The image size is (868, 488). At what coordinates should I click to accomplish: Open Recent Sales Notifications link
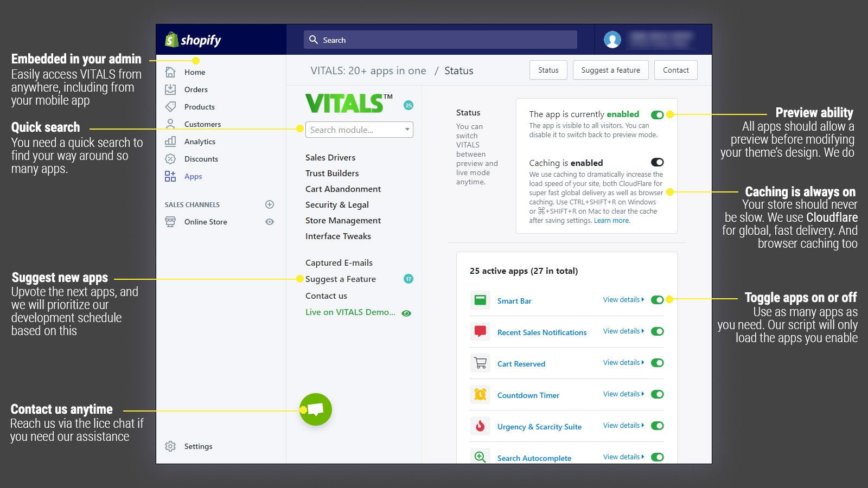click(x=542, y=332)
